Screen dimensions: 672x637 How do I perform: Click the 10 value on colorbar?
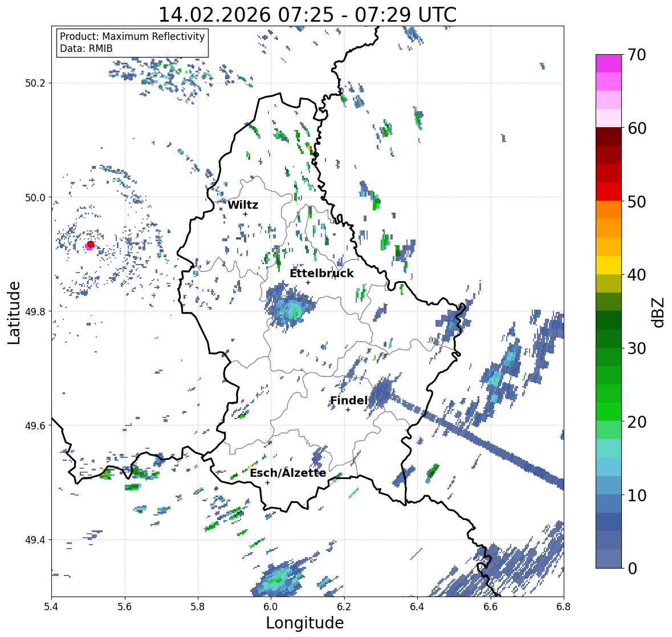point(637,495)
